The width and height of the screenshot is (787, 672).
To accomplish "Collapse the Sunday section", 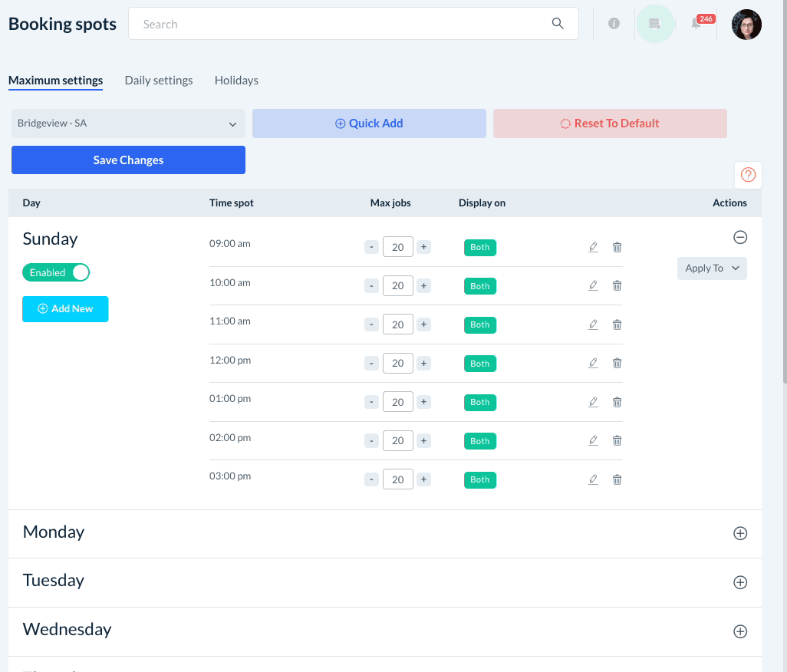I will [x=740, y=238].
